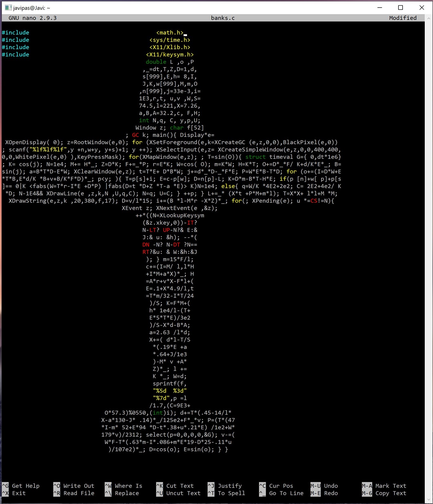Click the banks.c filename in nano header
This screenshot has height=504, width=433.
click(x=223, y=18)
